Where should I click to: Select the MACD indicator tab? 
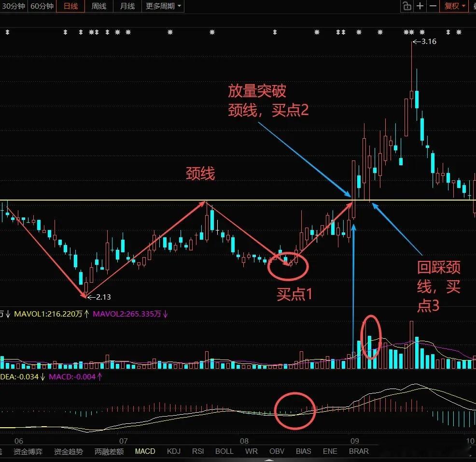pos(145,451)
